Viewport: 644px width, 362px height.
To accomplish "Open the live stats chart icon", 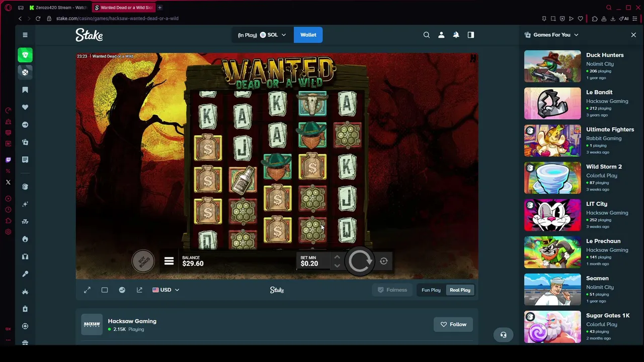I will [122, 290].
